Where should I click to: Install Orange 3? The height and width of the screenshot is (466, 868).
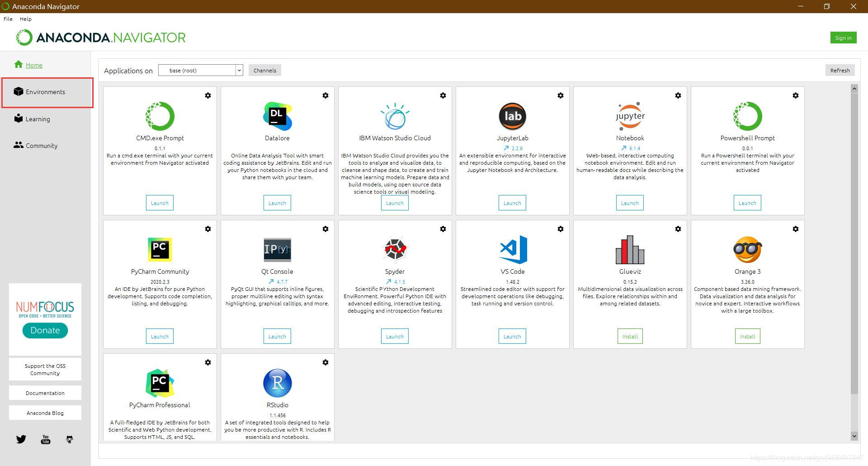tap(748, 337)
